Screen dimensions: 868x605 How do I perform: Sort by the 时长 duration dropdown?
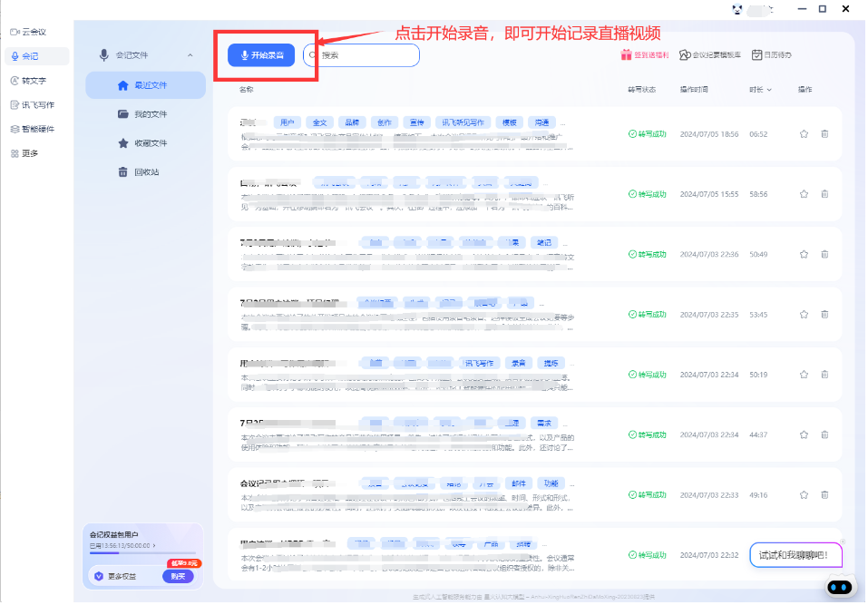[x=760, y=90]
